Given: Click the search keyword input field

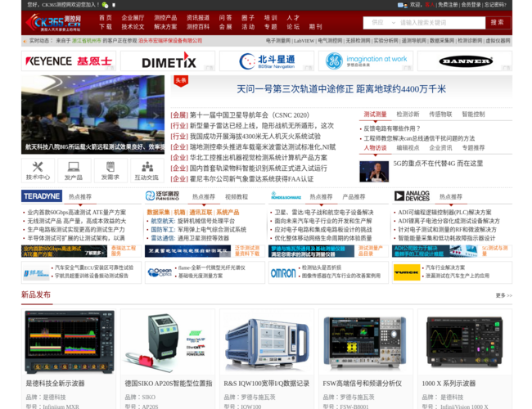Looking at the screenshot, I should (442, 22).
